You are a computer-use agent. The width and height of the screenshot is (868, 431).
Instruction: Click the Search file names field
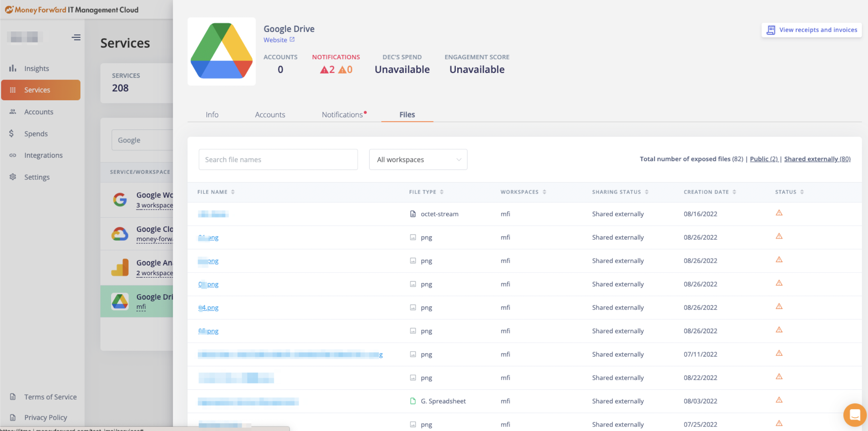click(x=278, y=159)
